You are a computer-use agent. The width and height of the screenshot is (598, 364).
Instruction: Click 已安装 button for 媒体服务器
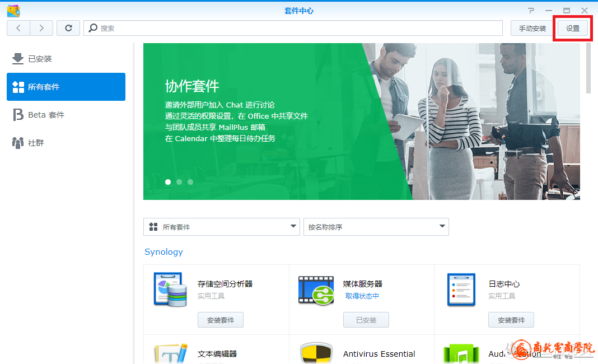click(x=366, y=320)
